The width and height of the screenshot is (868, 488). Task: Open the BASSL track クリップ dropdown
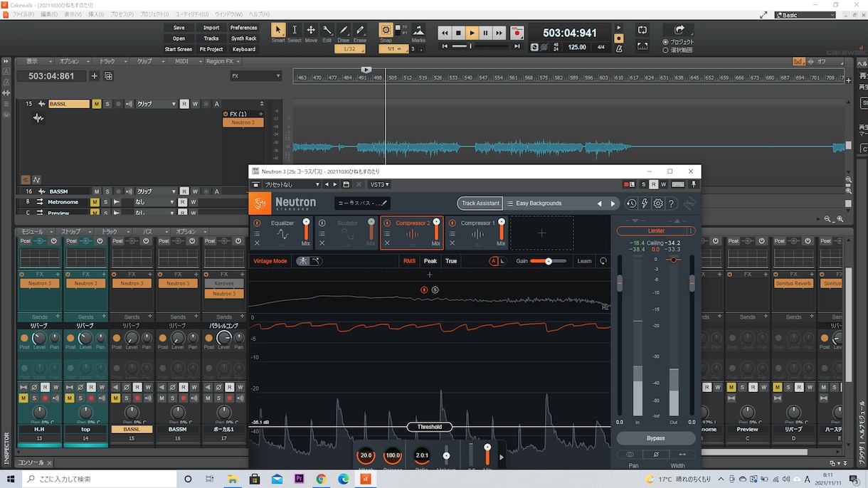pos(157,104)
